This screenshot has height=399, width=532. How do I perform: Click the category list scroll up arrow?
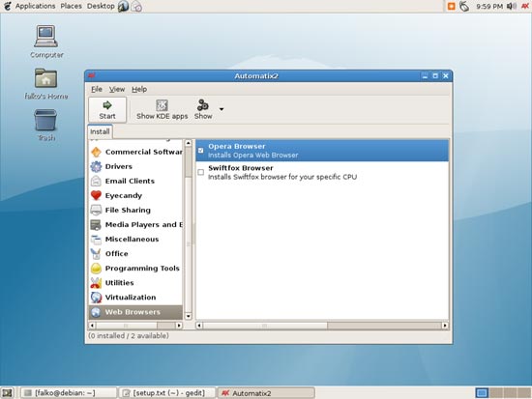point(189,143)
